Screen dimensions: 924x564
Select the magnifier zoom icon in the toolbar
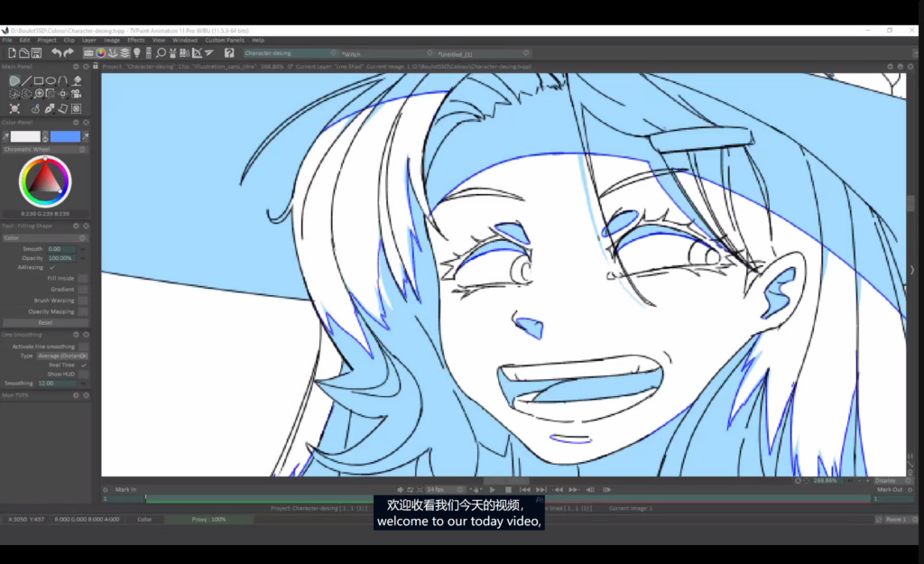(161, 53)
